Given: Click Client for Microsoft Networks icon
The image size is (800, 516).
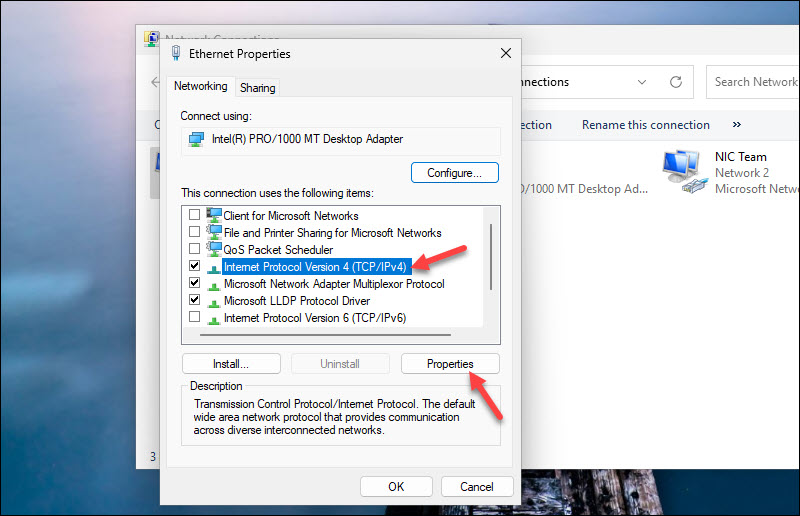Looking at the screenshot, I should [x=214, y=215].
